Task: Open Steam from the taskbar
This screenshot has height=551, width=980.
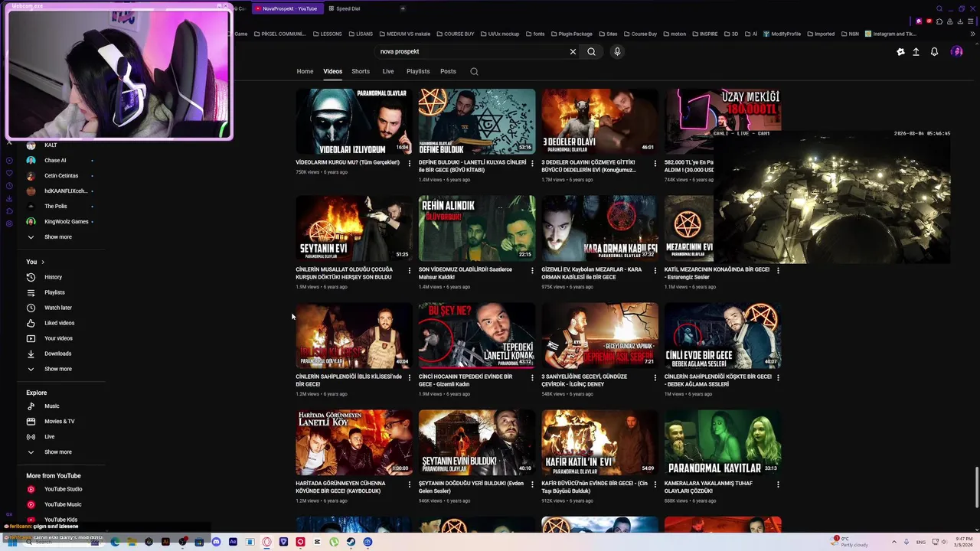Action: coord(351,542)
